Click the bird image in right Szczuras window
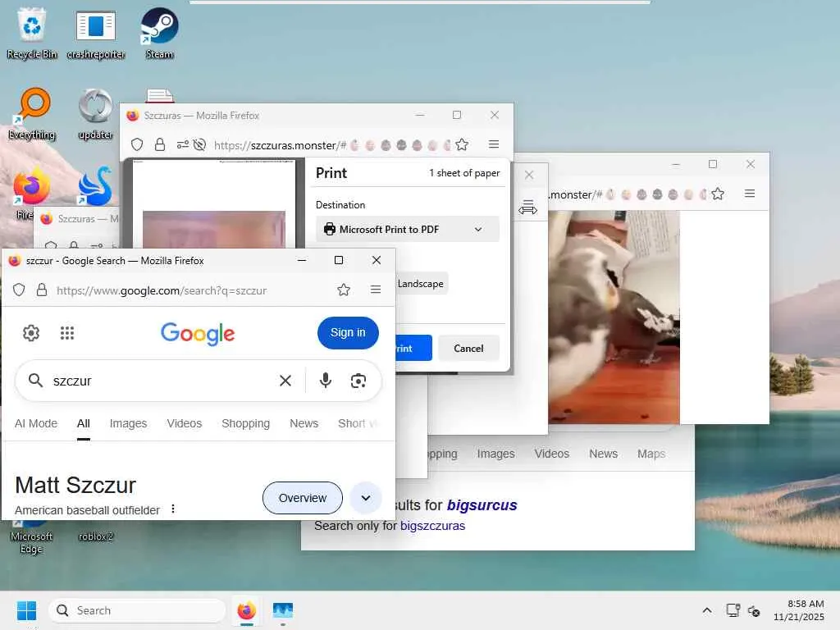 (614, 317)
